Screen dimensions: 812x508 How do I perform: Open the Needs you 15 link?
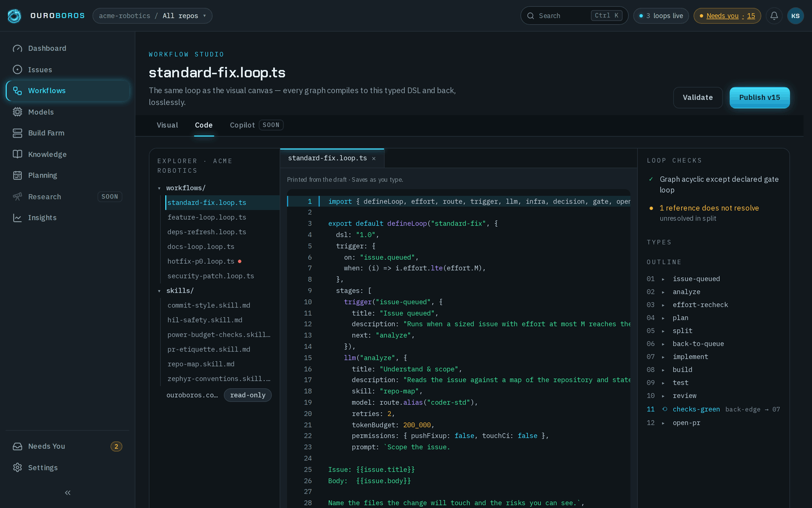point(727,16)
